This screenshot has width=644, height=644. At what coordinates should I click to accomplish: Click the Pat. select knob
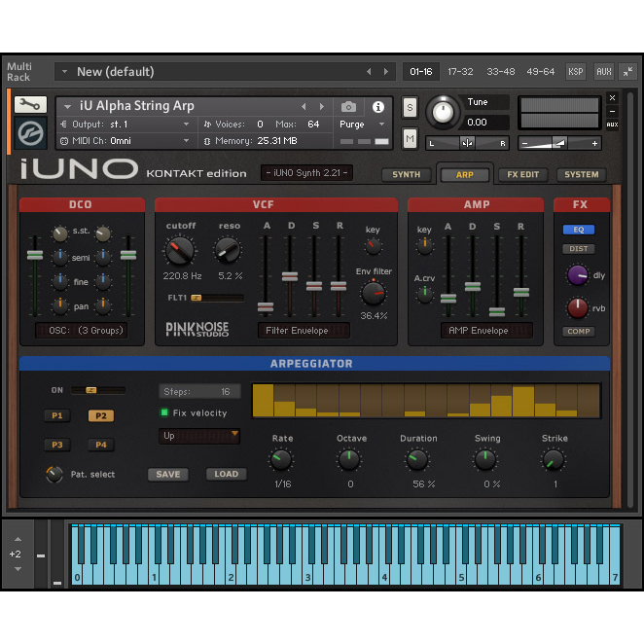[x=54, y=474]
